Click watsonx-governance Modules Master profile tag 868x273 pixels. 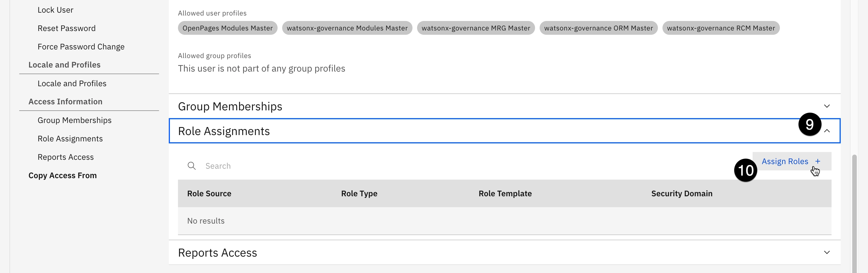[347, 28]
